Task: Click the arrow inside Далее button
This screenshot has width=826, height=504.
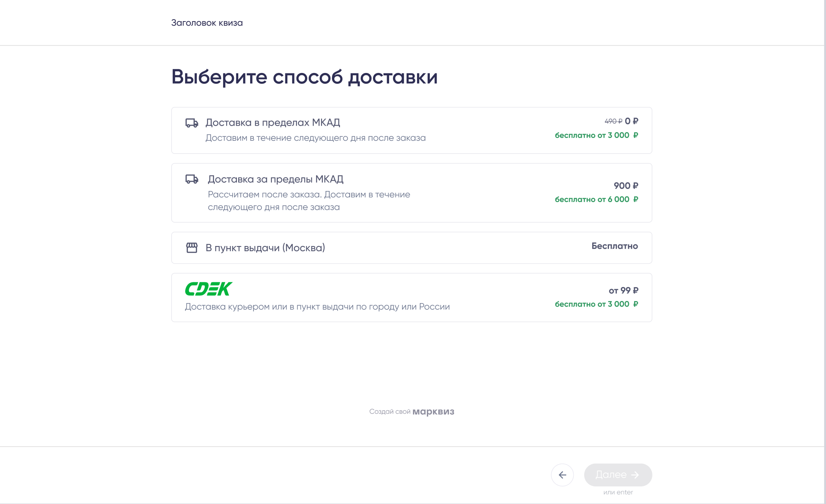Action: [635, 475]
